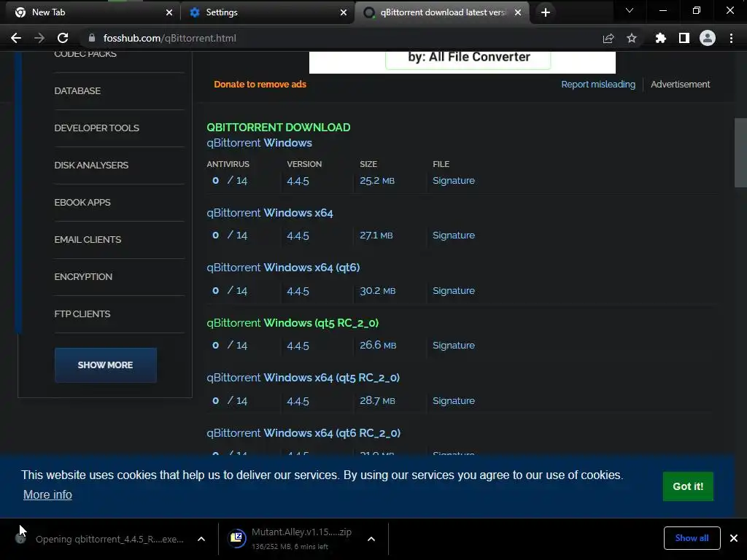747x560 pixels.
Task: Download qBittorrent Windows x64 (qt6 RC_2_0)
Action: [303, 433]
